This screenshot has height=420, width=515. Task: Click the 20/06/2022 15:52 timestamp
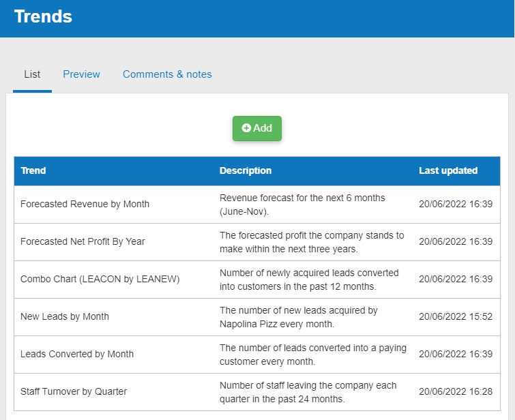[x=456, y=316]
